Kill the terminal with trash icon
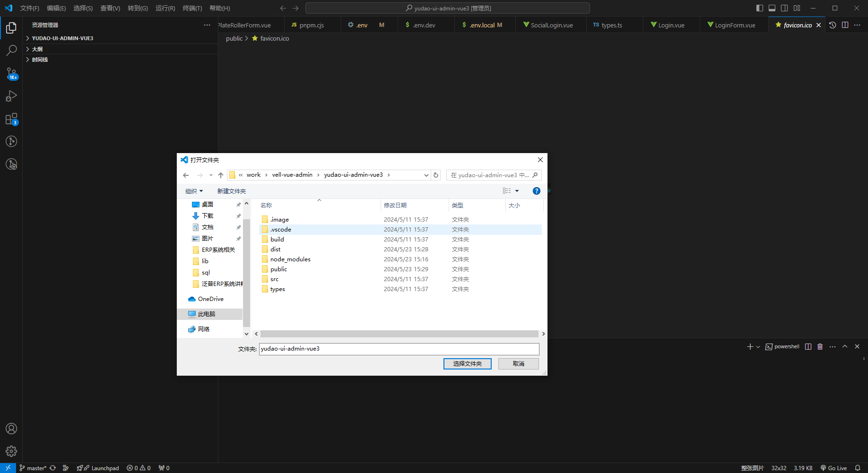The width and height of the screenshot is (868, 473). [820, 347]
